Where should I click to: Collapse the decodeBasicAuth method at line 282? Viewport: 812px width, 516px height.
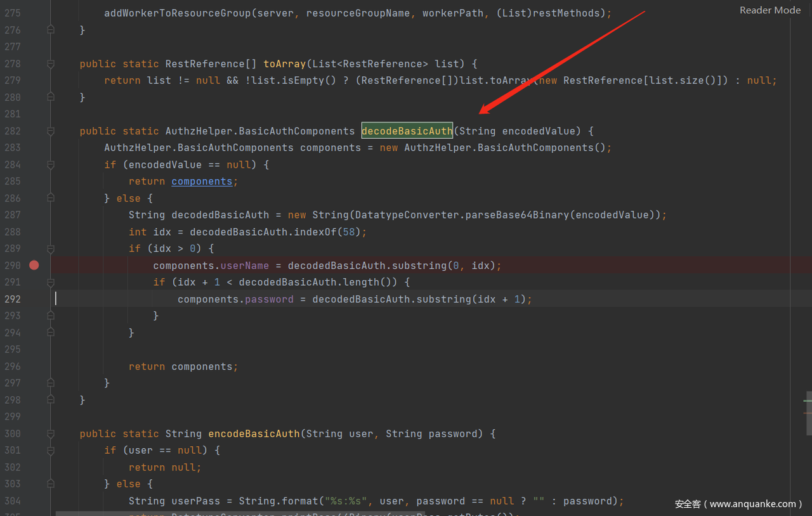(x=51, y=131)
